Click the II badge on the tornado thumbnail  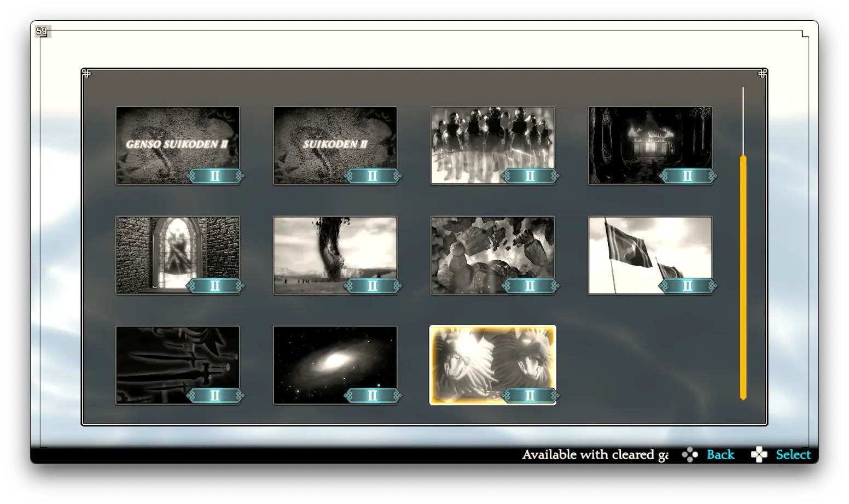(x=373, y=285)
